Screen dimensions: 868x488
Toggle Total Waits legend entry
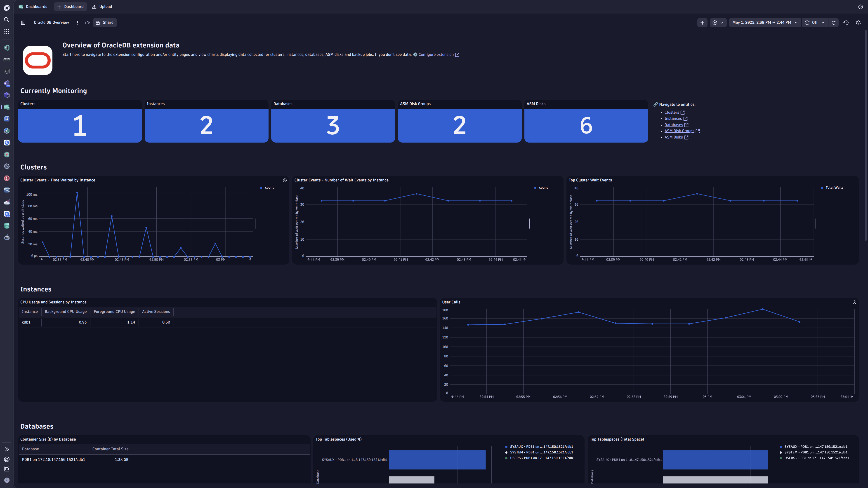click(x=832, y=188)
